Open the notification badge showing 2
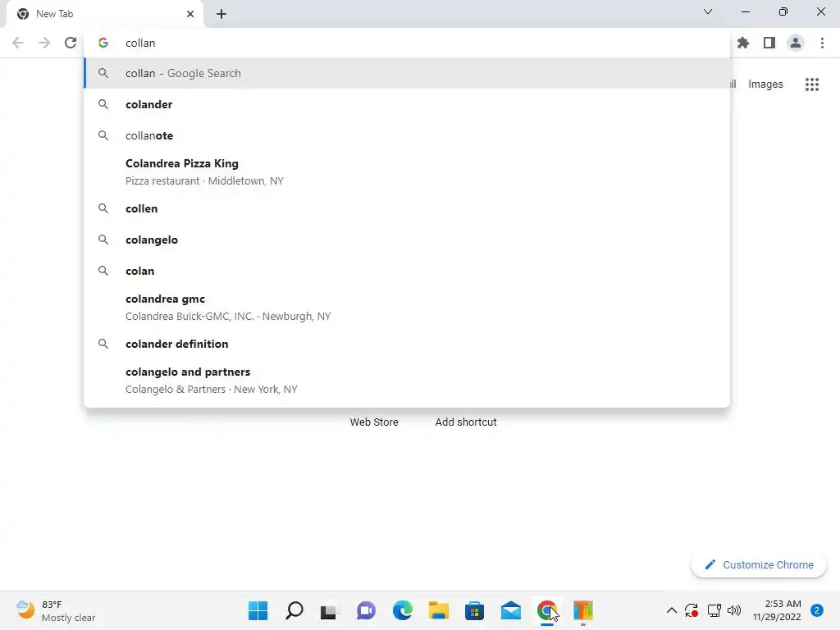This screenshot has height=630, width=840. point(816,610)
